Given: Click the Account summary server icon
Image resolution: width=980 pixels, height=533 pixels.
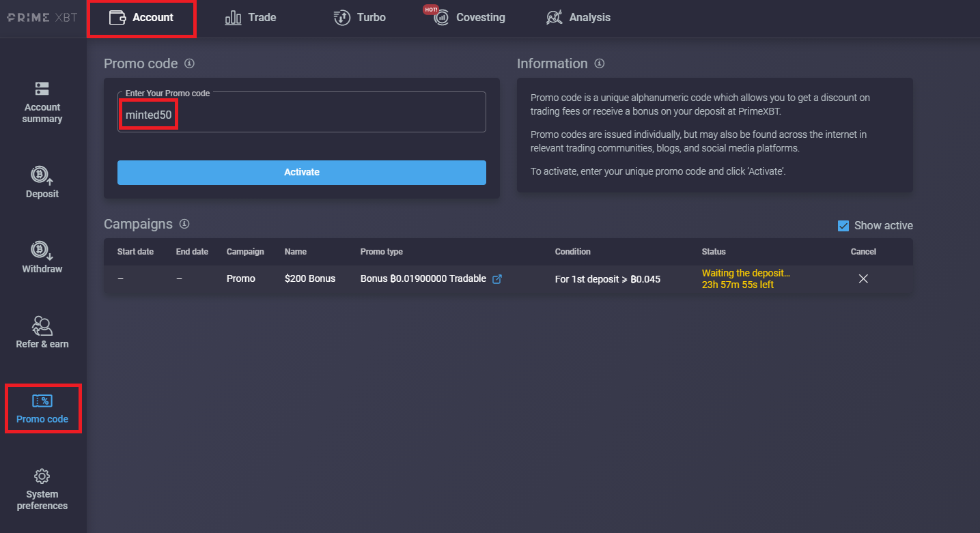Looking at the screenshot, I should (x=42, y=89).
